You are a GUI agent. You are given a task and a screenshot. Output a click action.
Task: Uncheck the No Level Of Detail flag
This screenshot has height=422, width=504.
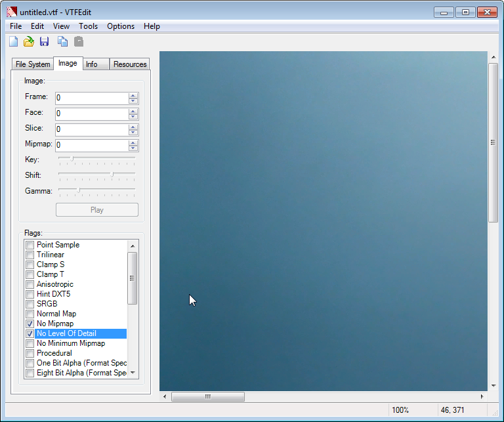click(30, 333)
